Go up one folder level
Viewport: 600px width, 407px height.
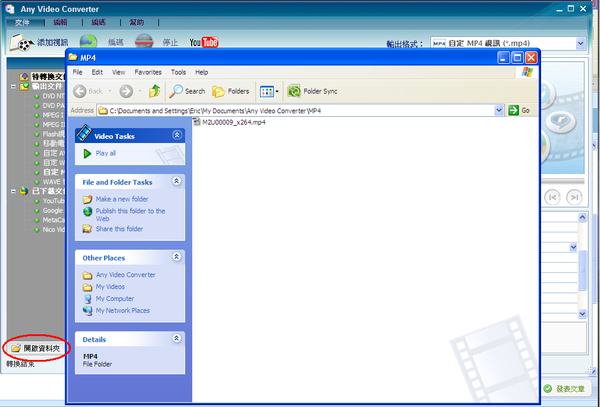pos(155,91)
